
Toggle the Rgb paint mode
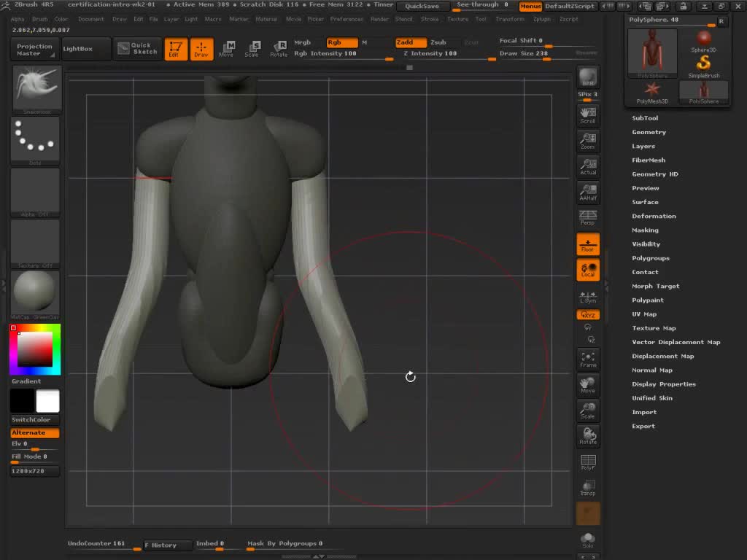[x=341, y=42]
